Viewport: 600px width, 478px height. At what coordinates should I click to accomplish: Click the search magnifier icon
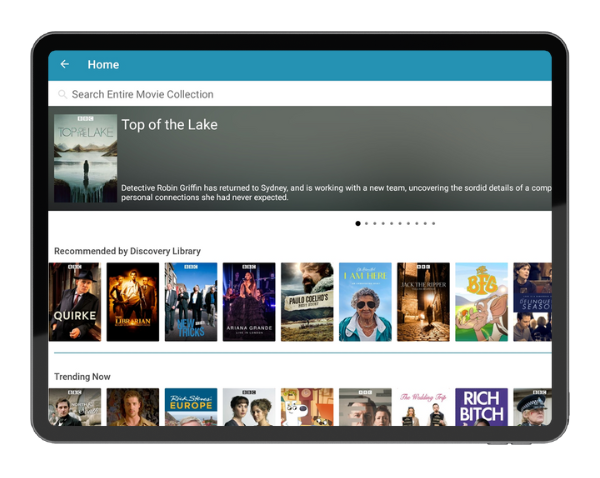point(62,94)
